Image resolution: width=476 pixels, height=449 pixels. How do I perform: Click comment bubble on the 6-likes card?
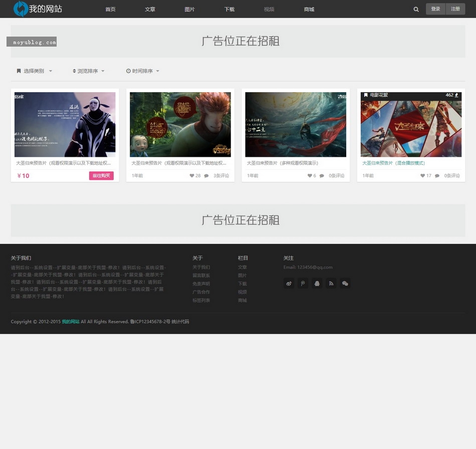point(322,176)
